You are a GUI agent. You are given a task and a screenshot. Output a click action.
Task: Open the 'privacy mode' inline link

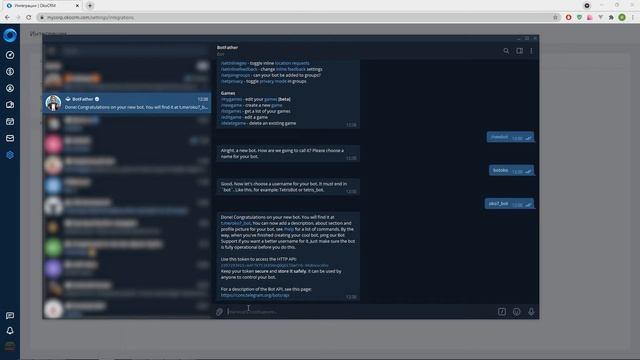click(273, 81)
